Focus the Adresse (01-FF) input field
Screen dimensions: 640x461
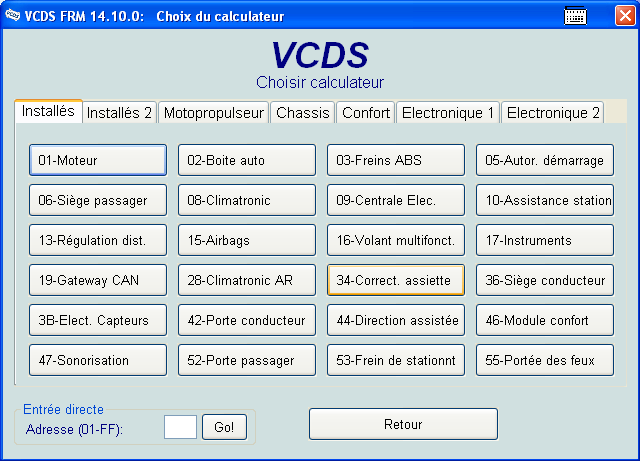pyautogui.click(x=180, y=427)
